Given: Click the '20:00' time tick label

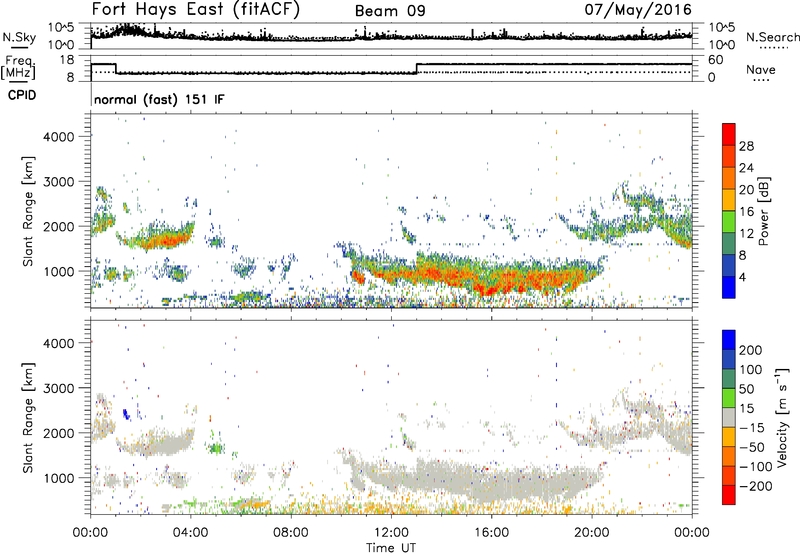Looking at the screenshot, I should 591,533.
